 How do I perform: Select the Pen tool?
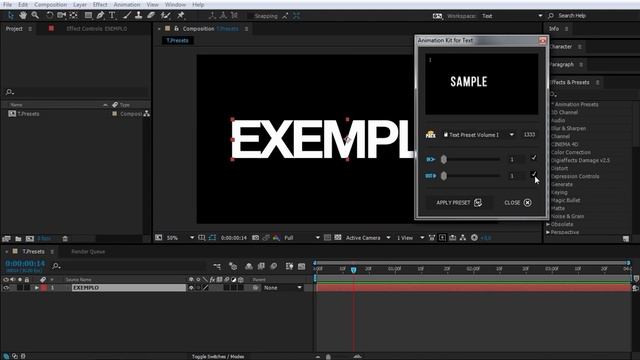[x=100, y=16]
